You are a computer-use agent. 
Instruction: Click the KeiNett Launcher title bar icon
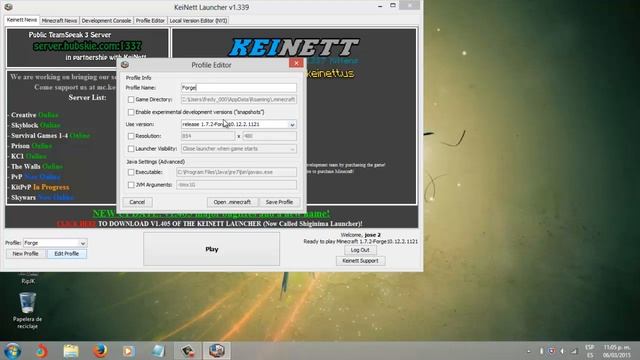pyautogui.click(x=8, y=7)
